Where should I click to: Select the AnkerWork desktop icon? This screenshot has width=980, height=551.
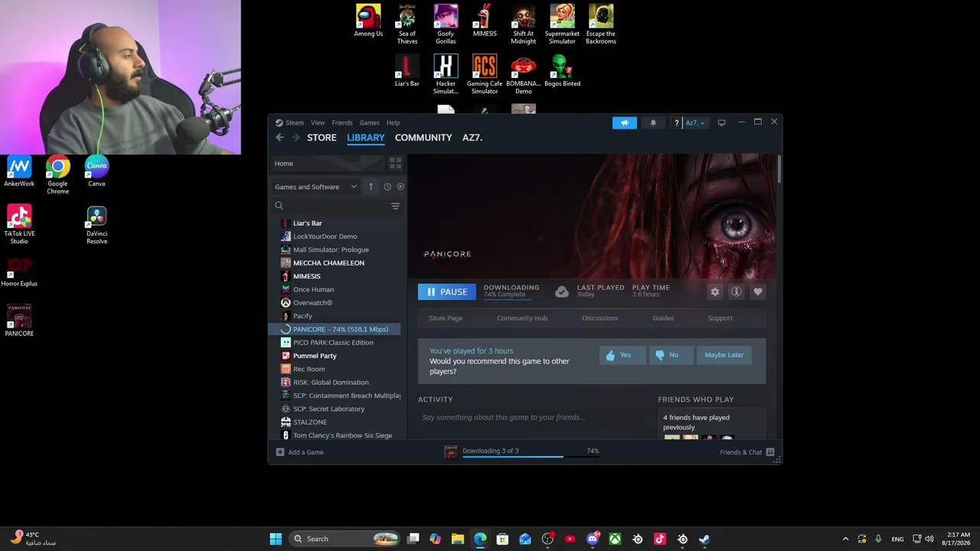[19, 171]
